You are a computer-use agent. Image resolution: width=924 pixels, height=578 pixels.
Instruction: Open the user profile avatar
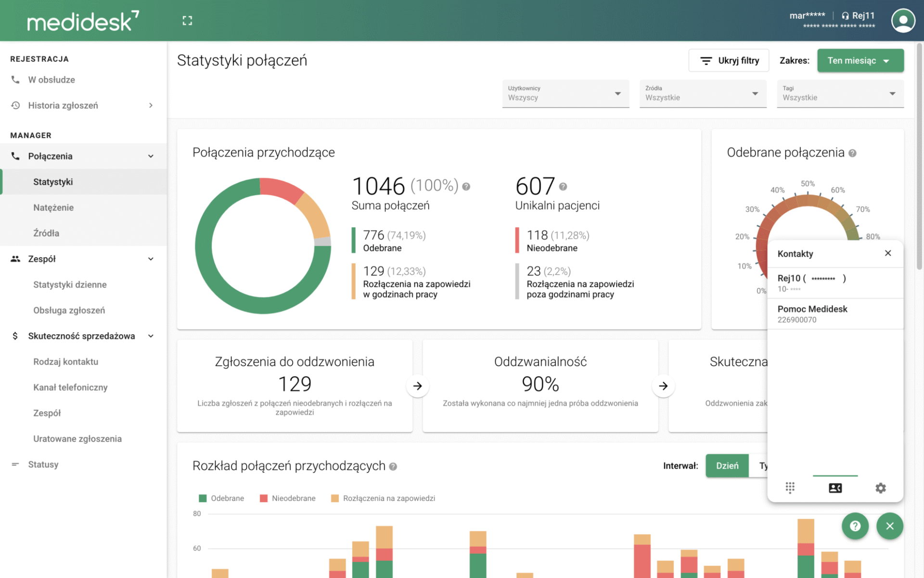(903, 21)
